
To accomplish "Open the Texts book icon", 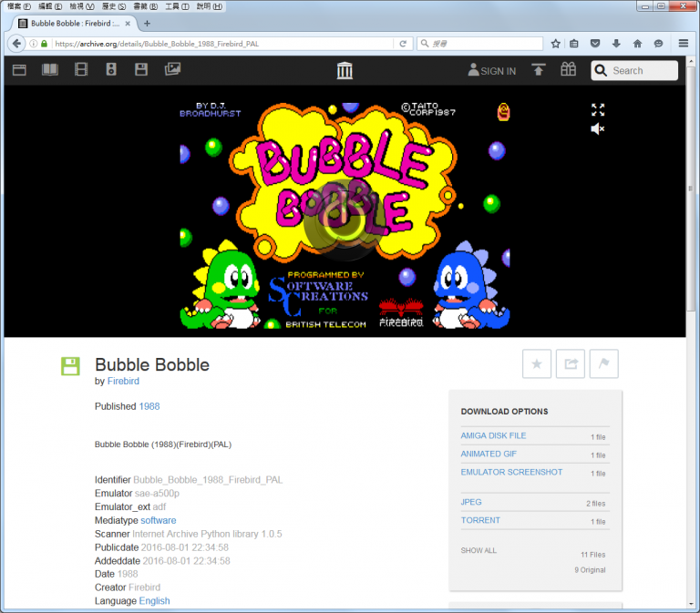I will pyautogui.click(x=50, y=69).
